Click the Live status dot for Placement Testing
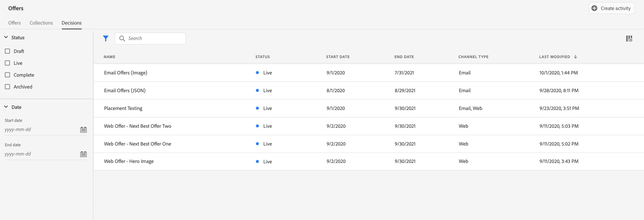644x220 pixels. [x=257, y=108]
